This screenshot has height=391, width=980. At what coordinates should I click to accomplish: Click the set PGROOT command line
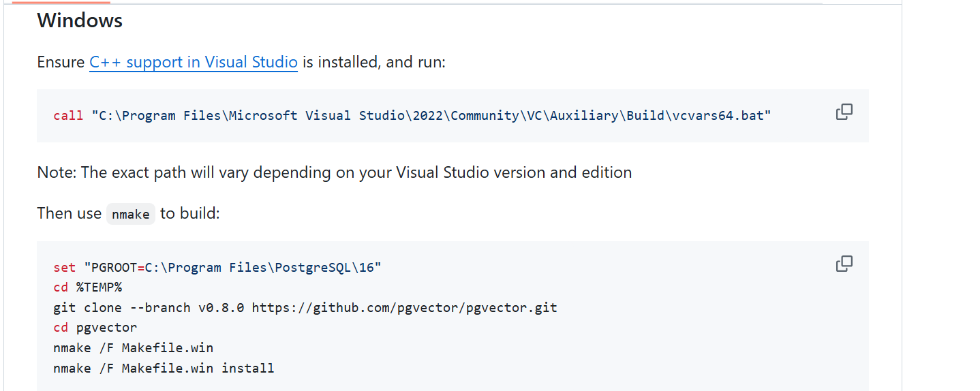coord(217,267)
